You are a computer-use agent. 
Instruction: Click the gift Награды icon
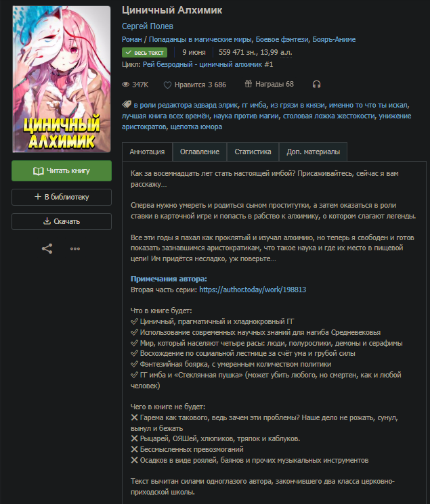pyautogui.click(x=248, y=84)
